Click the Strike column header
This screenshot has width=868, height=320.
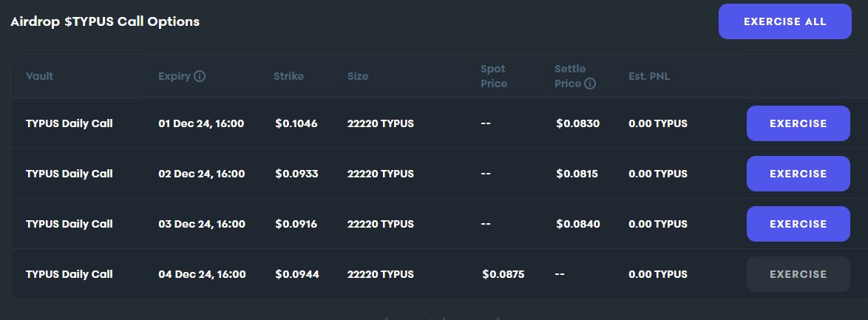pyautogui.click(x=288, y=76)
